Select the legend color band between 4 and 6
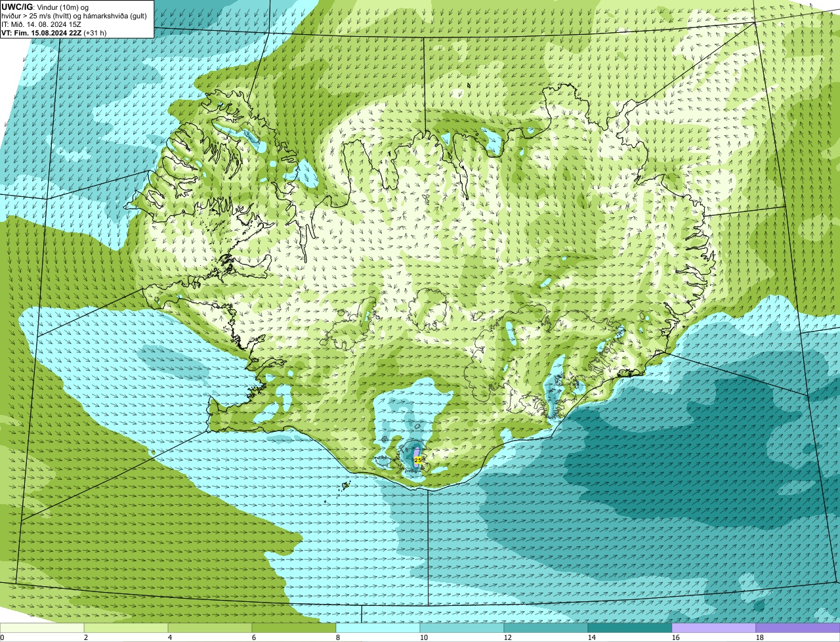The image size is (840, 642). click(x=210, y=628)
